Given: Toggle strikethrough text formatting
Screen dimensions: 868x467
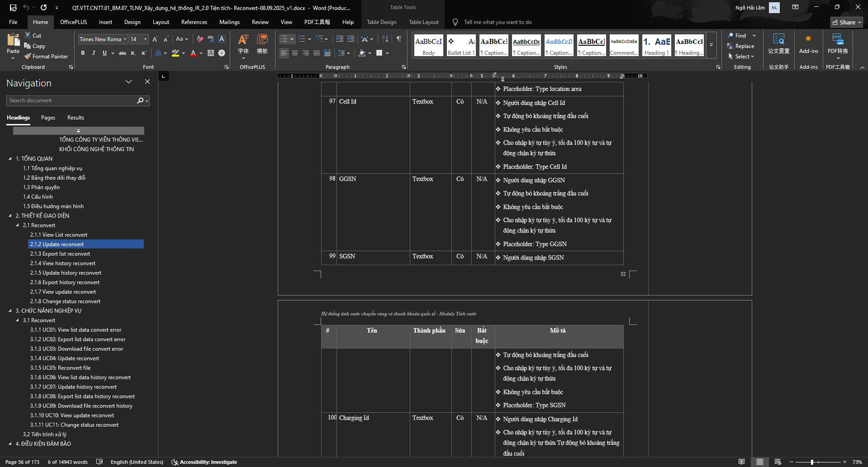Looking at the screenshot, I should [x=122, y=53].
